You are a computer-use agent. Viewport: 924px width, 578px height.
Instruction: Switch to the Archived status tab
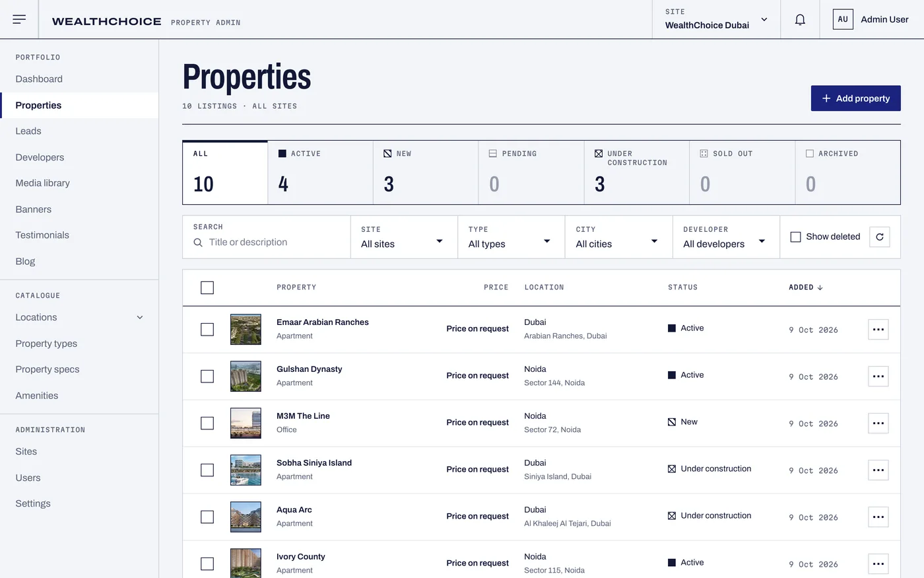tap(847, 172)
